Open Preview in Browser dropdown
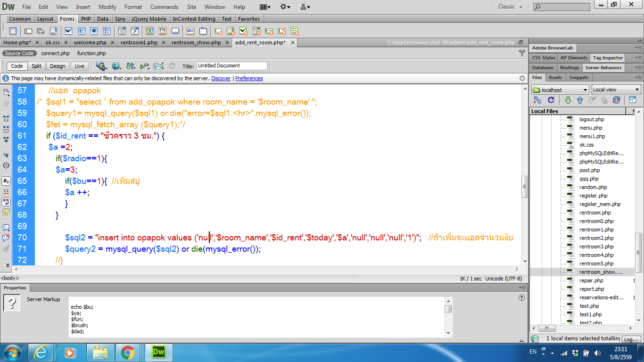 tap(116, 66)
